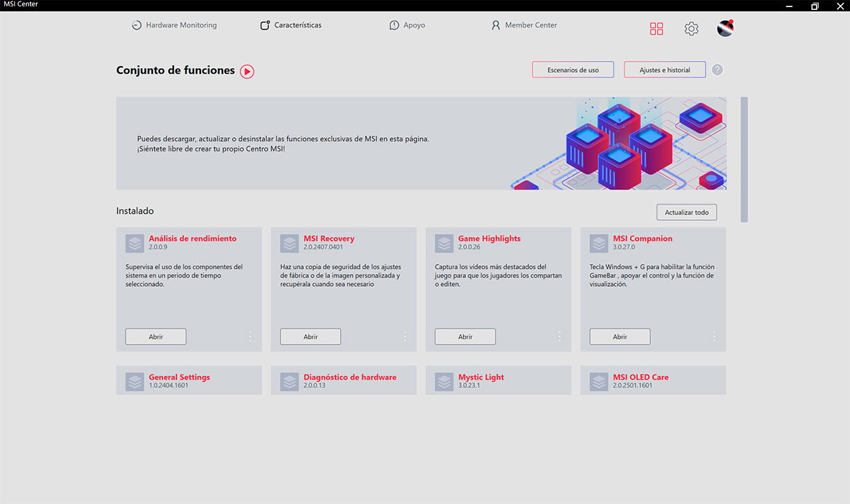Open settings via the gear icon

[691, 28]
